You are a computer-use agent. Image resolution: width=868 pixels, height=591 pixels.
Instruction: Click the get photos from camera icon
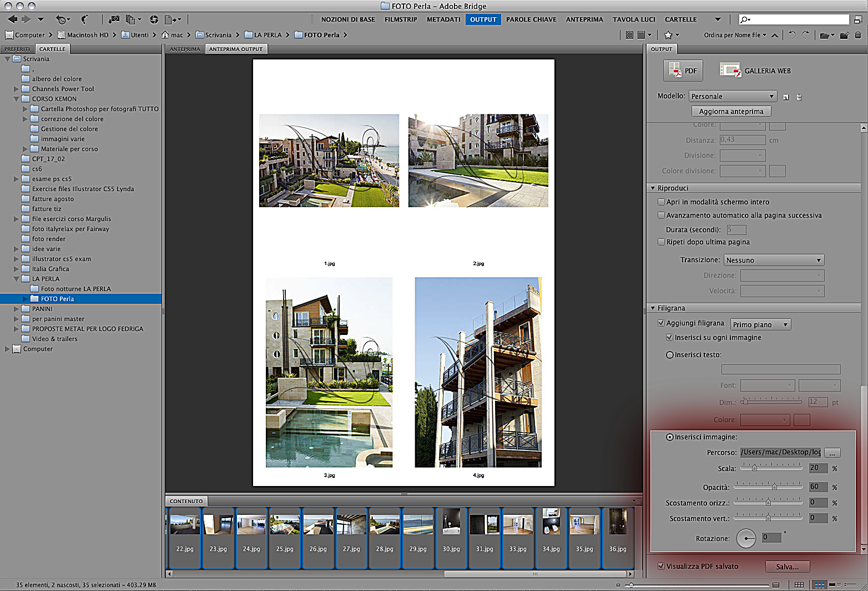[113, 19]
